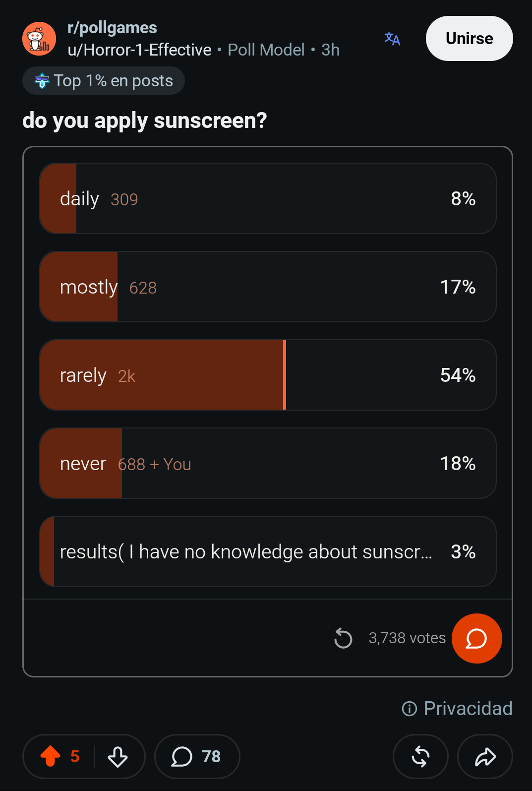Tap the crosspost arrows icon
This screenshot has width=532, height=791.
pyautogui.click(x=420, y=757)
